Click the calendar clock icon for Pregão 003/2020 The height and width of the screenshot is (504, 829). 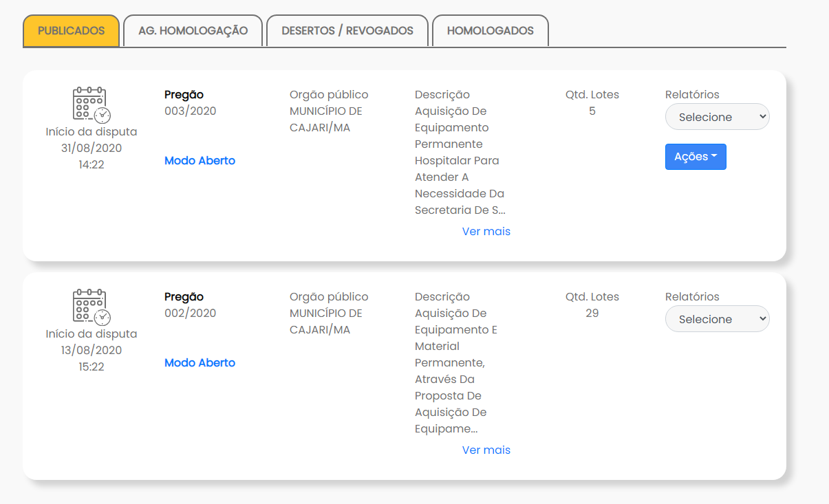(x=91, y=105)
